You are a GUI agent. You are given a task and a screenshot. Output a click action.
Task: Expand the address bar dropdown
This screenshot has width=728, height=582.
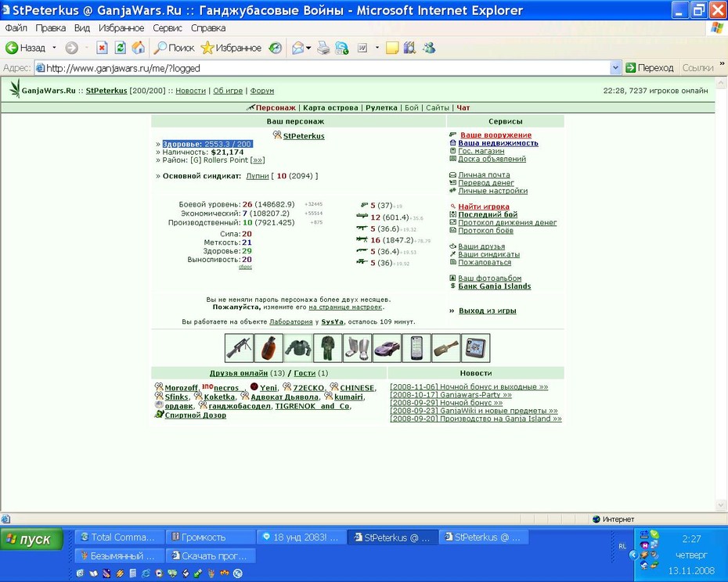pos(615,68)
